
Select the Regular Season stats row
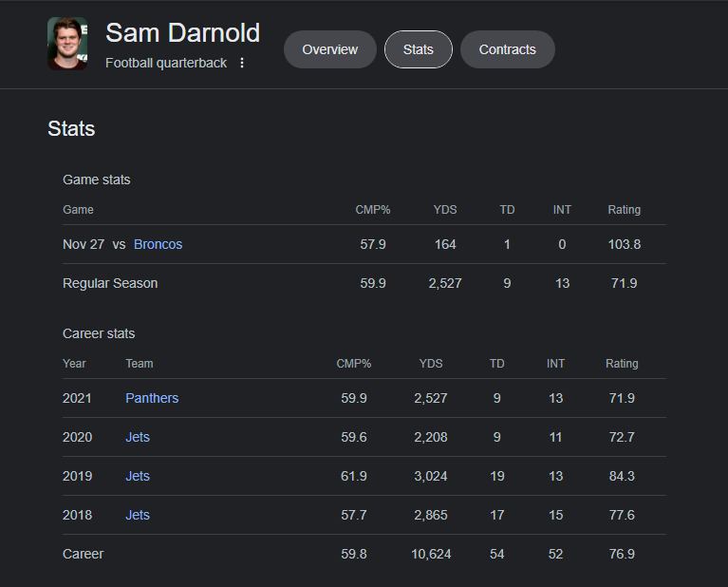point(364,283)
